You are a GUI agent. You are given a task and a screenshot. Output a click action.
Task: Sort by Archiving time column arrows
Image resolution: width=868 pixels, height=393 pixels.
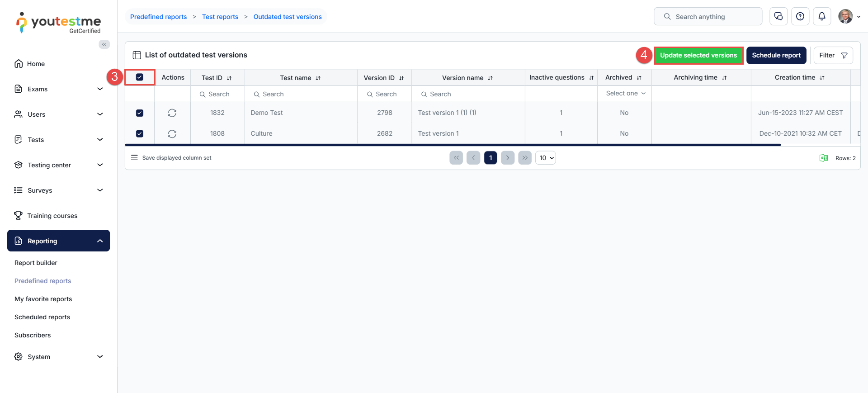point(724,78)
